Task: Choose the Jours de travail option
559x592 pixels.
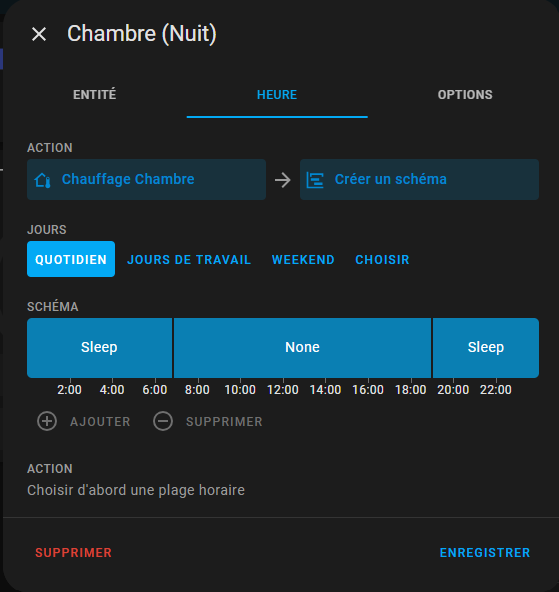Action: tap(189, 259)
